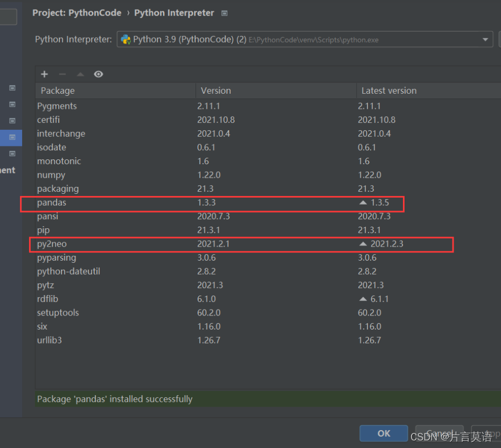
Task: Click the installed pandas version 1.3.3
Action: point(206,202)
